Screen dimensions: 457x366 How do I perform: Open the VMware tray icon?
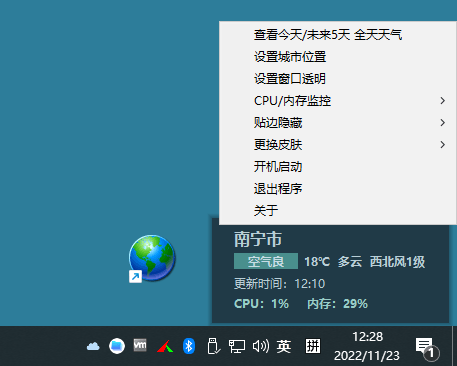click(x=140, y=345)
